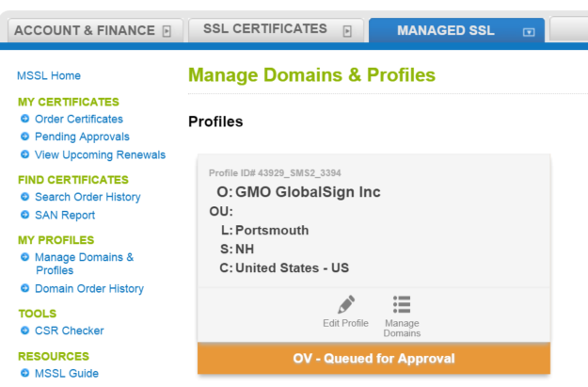Click bullet icon beside SAN Report

pos(24,216)
